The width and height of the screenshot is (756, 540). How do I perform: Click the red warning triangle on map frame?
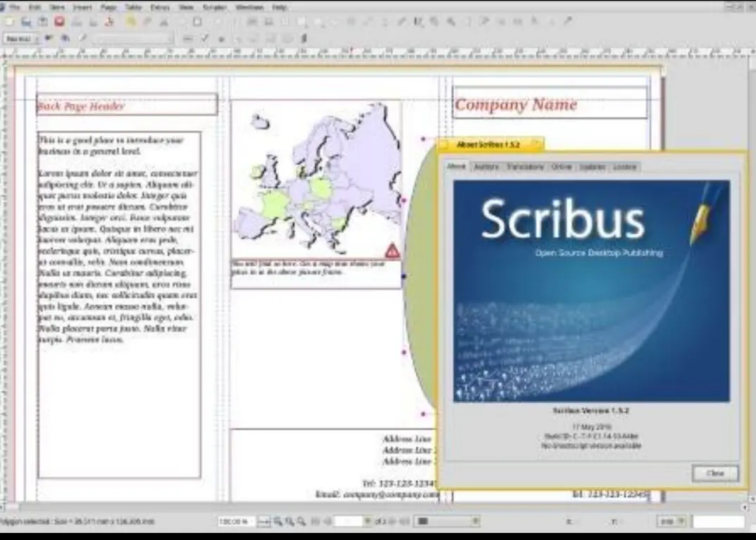pyautogui.click(x=392, y=251)
